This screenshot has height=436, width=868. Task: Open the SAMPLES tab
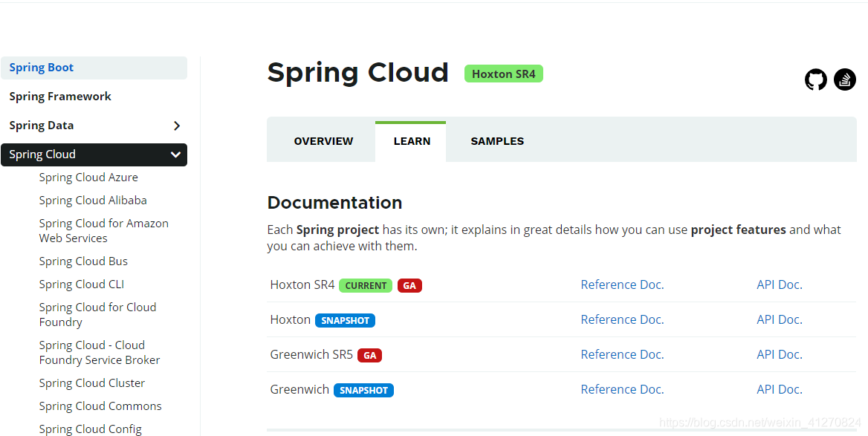[497, 141]
